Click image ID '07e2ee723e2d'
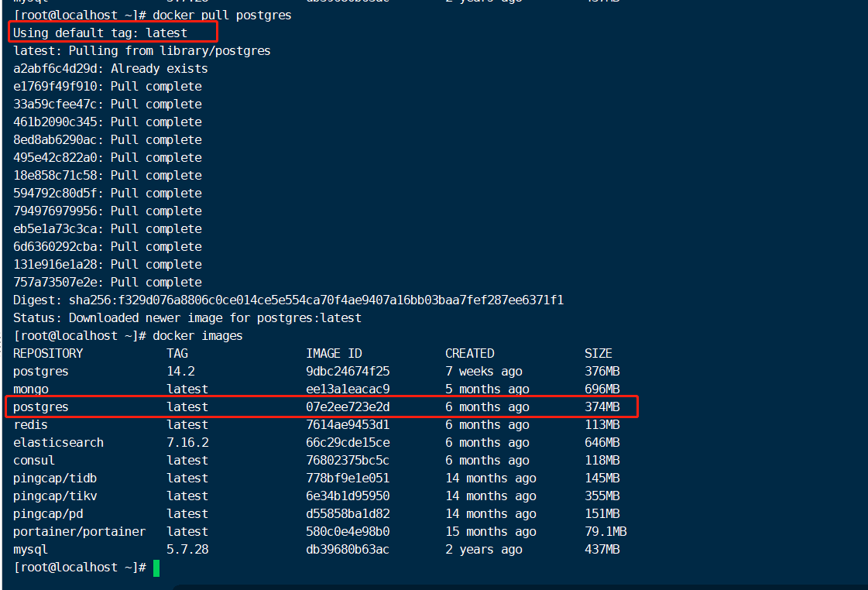868x590 pixels. point(348,406)
